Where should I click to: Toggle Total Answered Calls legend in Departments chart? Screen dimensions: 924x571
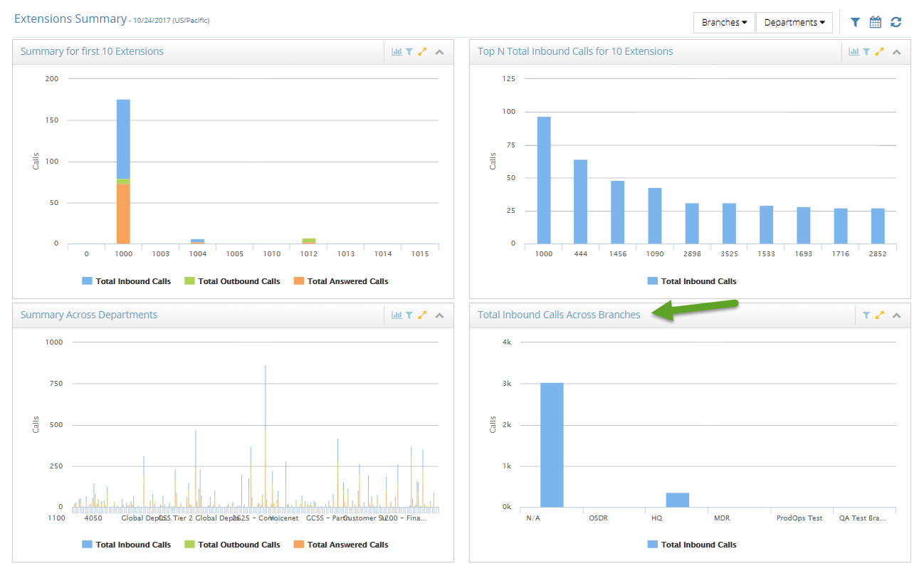[x=341, y=545]
